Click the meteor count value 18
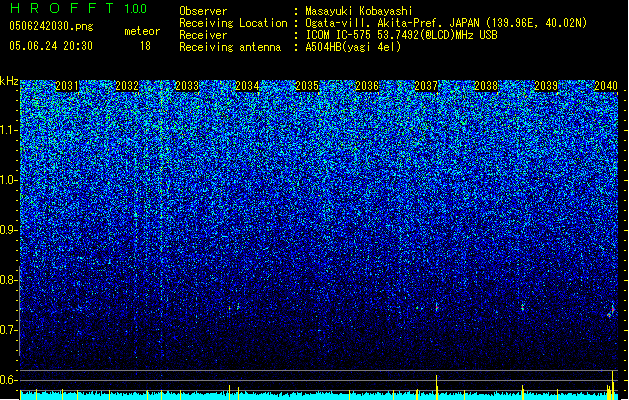Viewport: 629px width, 400px height. point(145,46)
